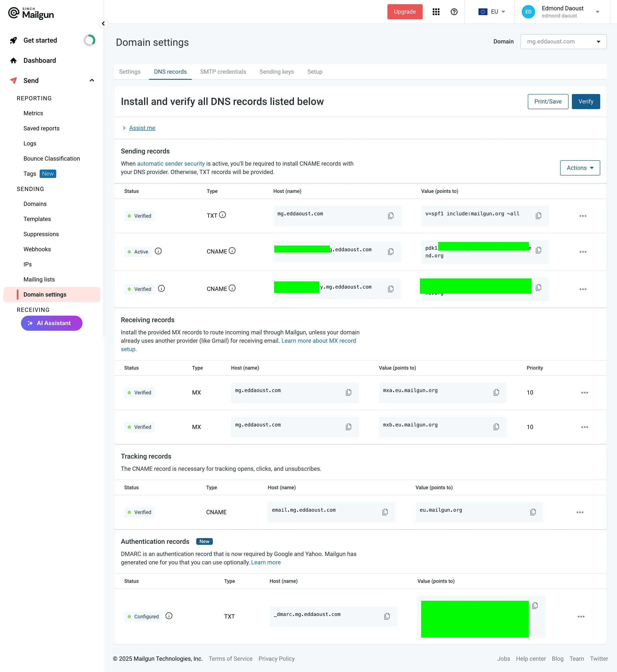Screen dimensions: 617x672
Task: Expand the Assist me section
Action: (x=142, y=128)
